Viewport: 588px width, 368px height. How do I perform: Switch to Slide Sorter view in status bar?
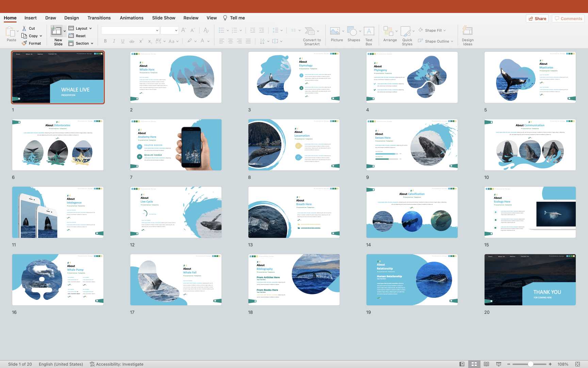pyautogui.click(x=474, y=364)
